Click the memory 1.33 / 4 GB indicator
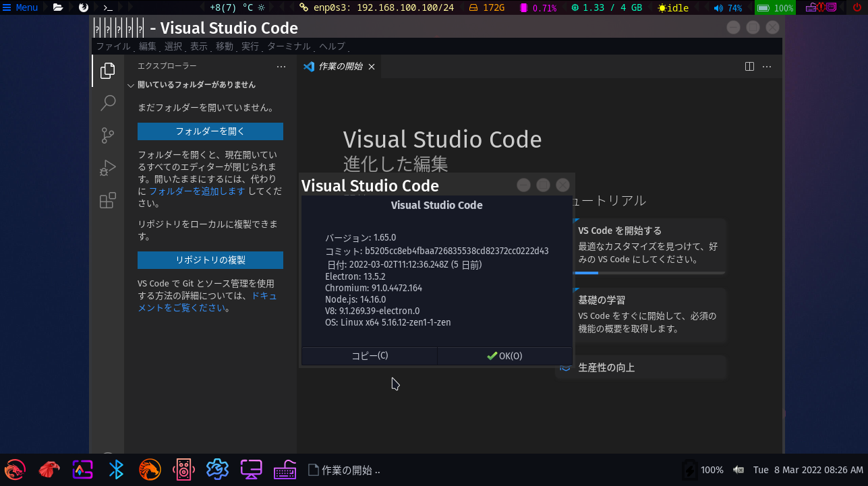 coord(606,7)
